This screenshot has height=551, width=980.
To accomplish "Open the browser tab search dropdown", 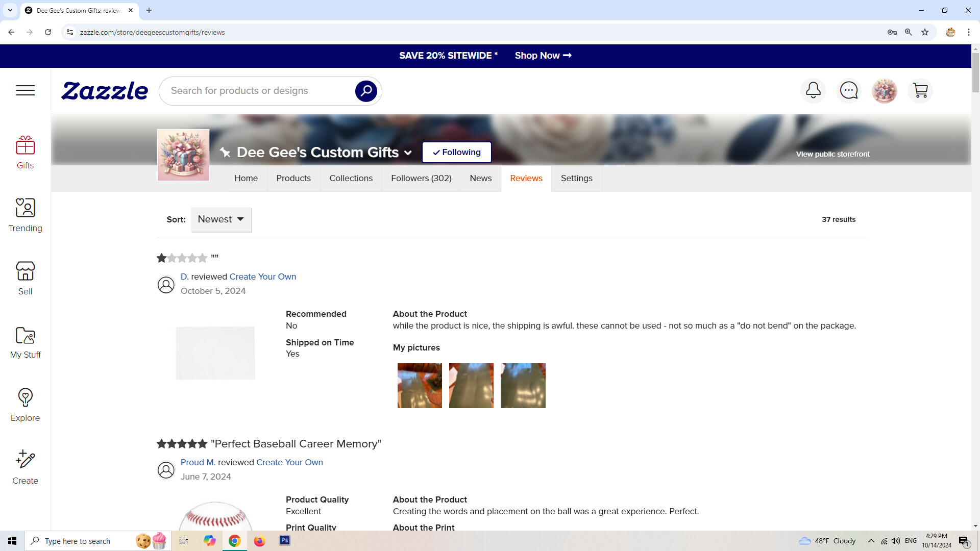I will click(x=10, y=10).
